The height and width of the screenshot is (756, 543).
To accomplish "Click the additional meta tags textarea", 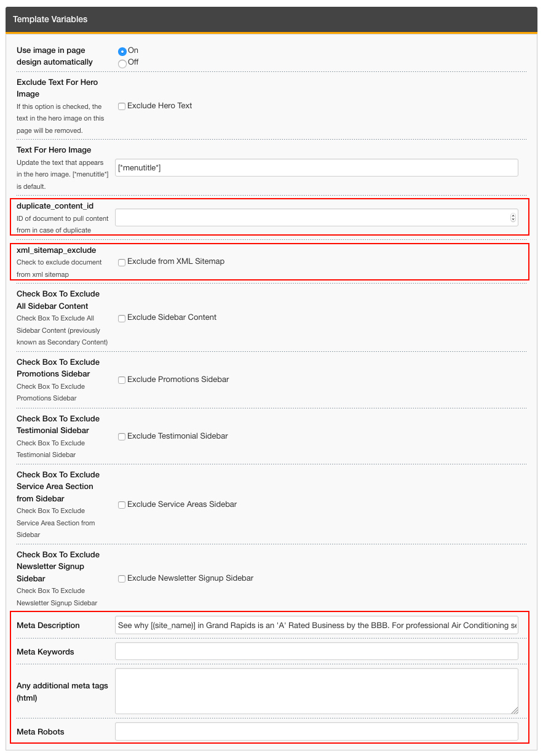I will tap(316, 691).
